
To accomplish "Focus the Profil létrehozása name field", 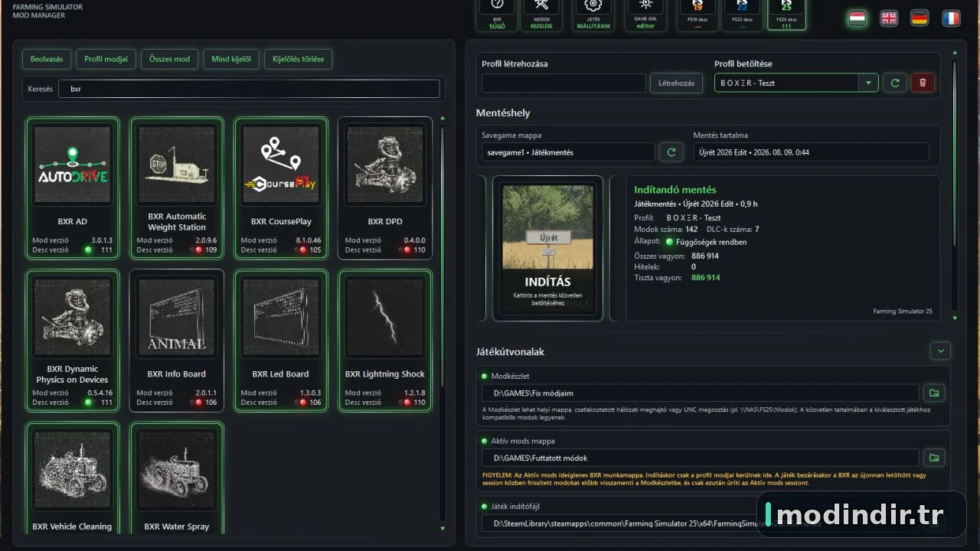I will pyautogui.click(x=563, y=83).
